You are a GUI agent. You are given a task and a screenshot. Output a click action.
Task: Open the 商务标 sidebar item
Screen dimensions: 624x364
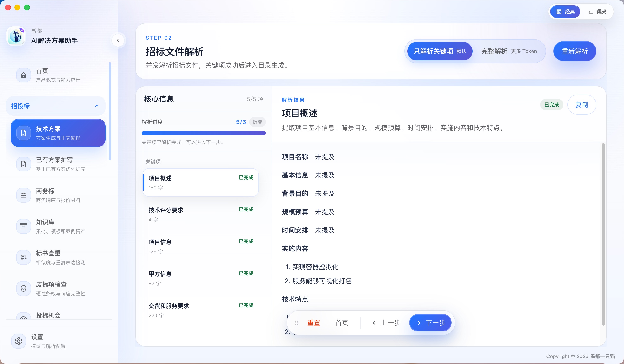(x=58, y=195)
